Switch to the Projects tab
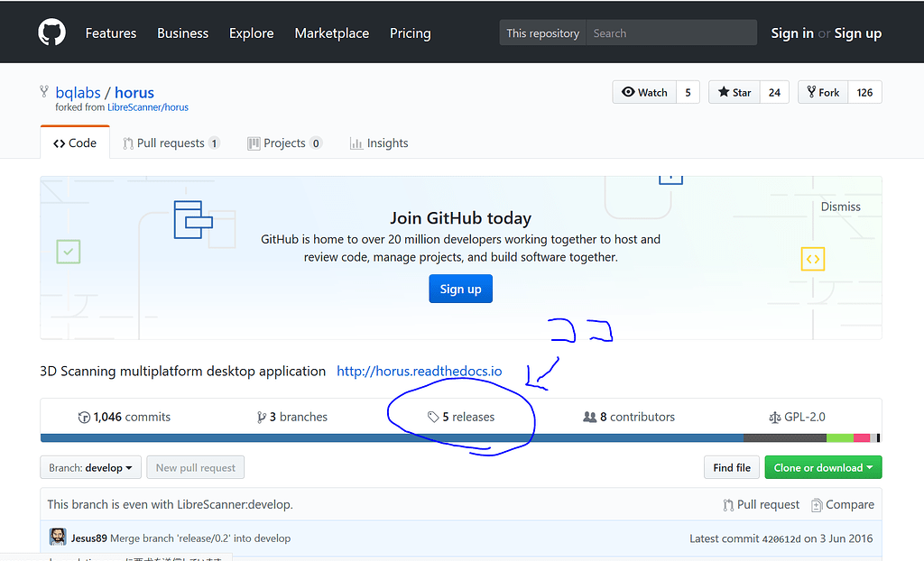This screenshot has width=924, height=561. (284, 143)
